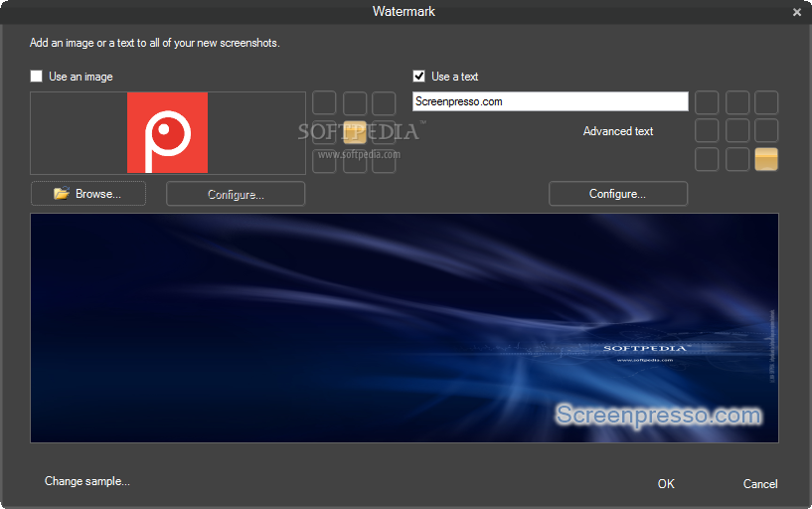Open Configure for text watermark
The height and width of the screenshot is (509, 812).
pos(618,194)
